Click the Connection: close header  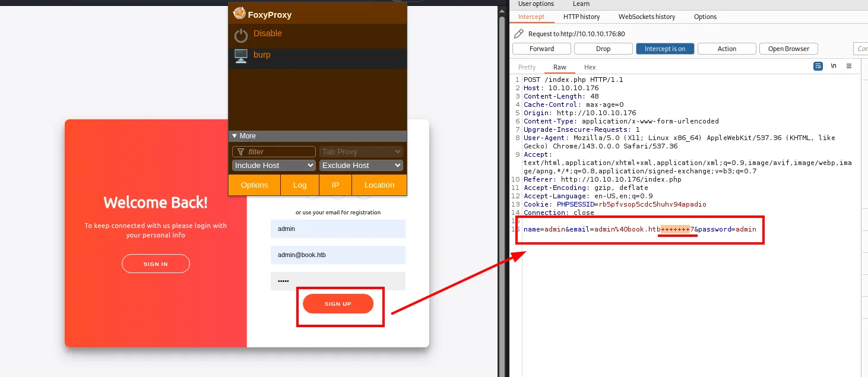click(559, 213)
